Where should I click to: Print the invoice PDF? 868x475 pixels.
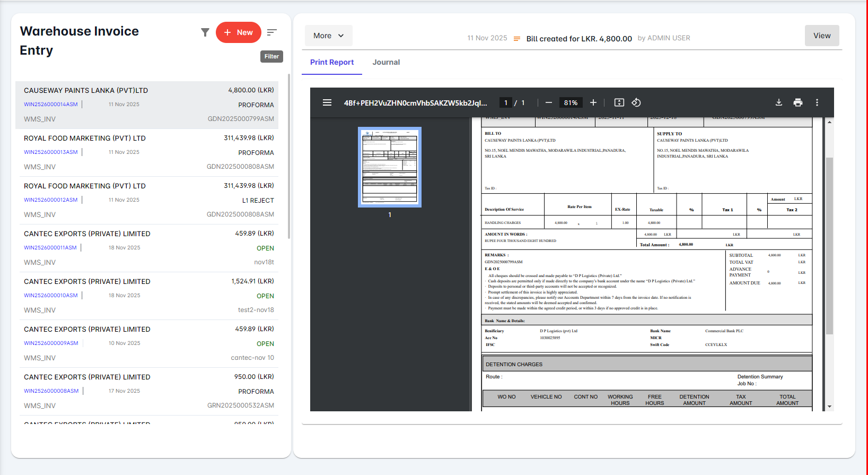point(798,102)
